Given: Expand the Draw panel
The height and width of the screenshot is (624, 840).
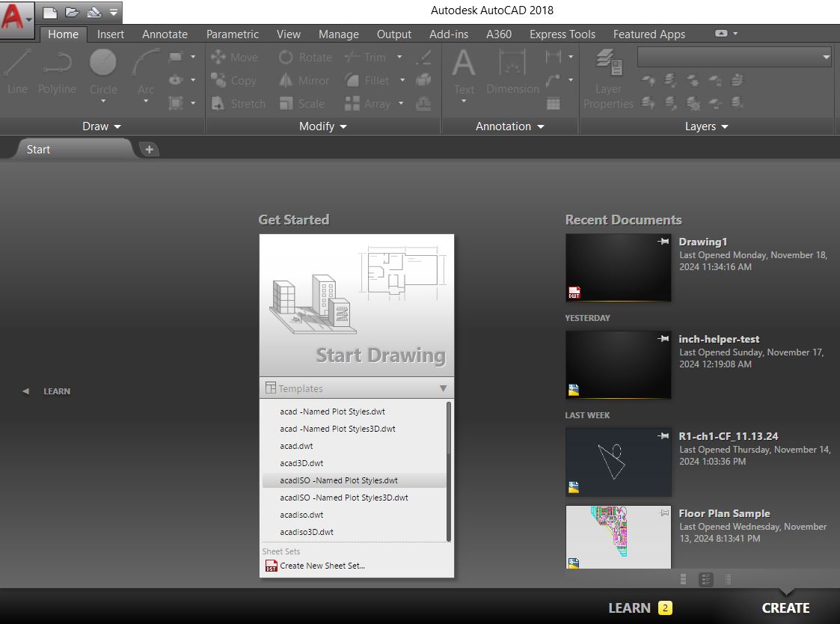Looking at the screenshot, I should 116,126.
